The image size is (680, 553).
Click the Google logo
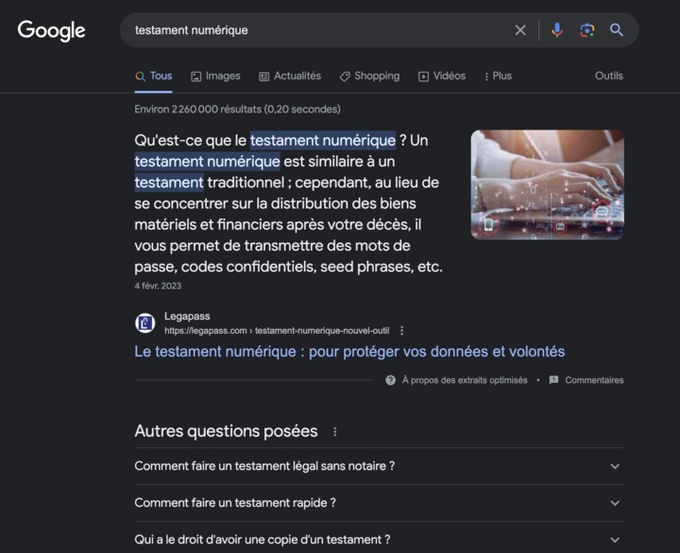pos(51,30)
